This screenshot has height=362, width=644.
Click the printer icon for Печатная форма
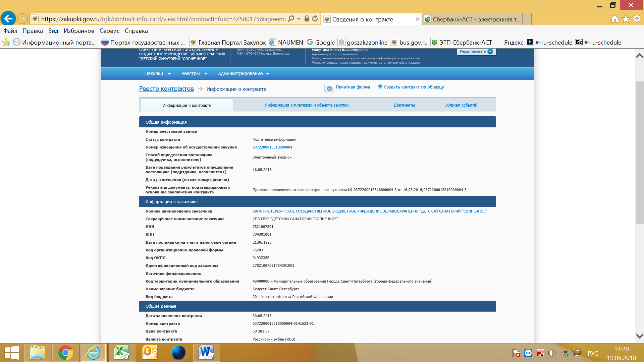329,88
